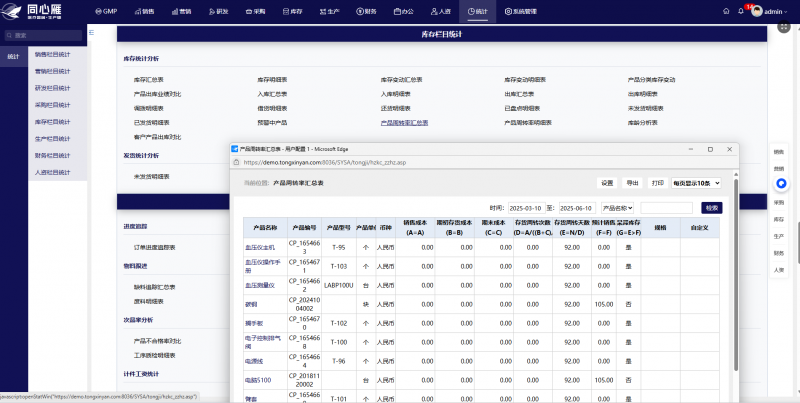Expand the 每页显示10条 page size dropdown
The height and width of the screenshot is (403, 800).
pos(695,183)
